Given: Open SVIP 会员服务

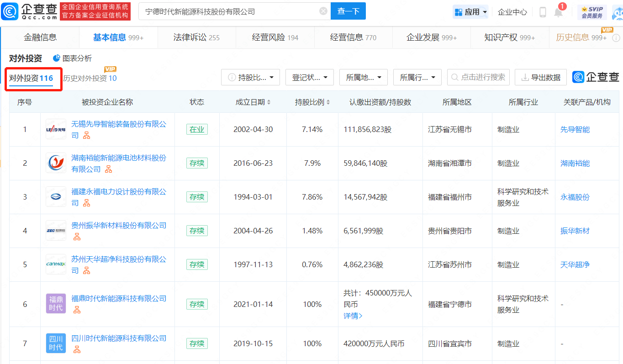Looking at the screenshot, I should click(x=592, y=12).
